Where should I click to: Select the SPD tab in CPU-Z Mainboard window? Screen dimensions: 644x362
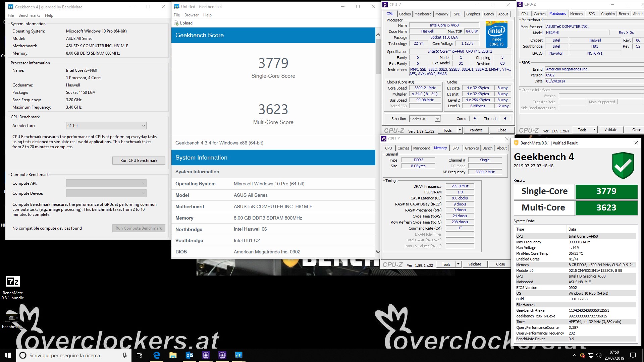(x=592, y=14)
